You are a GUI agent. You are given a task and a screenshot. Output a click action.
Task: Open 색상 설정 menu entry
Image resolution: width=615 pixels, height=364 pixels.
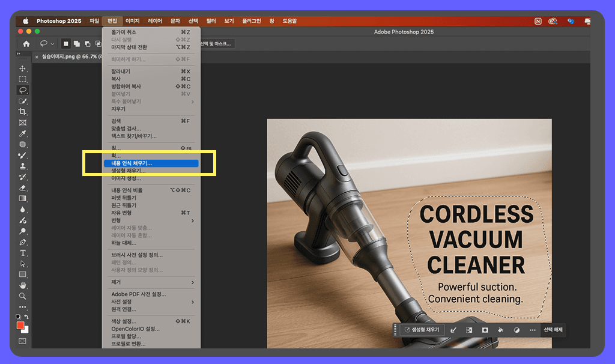pos(153,321)
